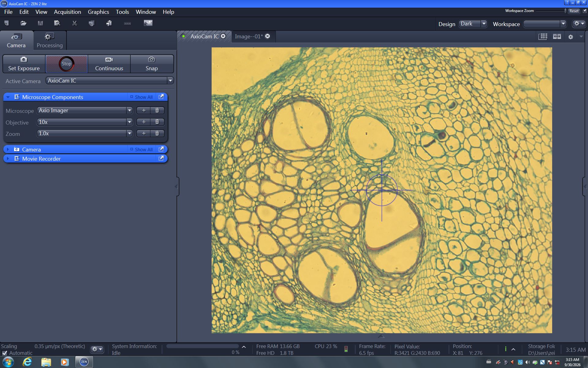The image size is (588, 368).
Task: Open the grid view layout icon
Action: pyautogui.click(x=543, y=36)
